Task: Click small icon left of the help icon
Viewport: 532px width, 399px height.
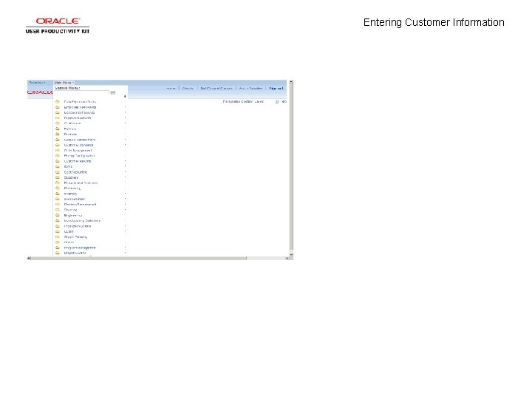Action: [x=277, y=101]
